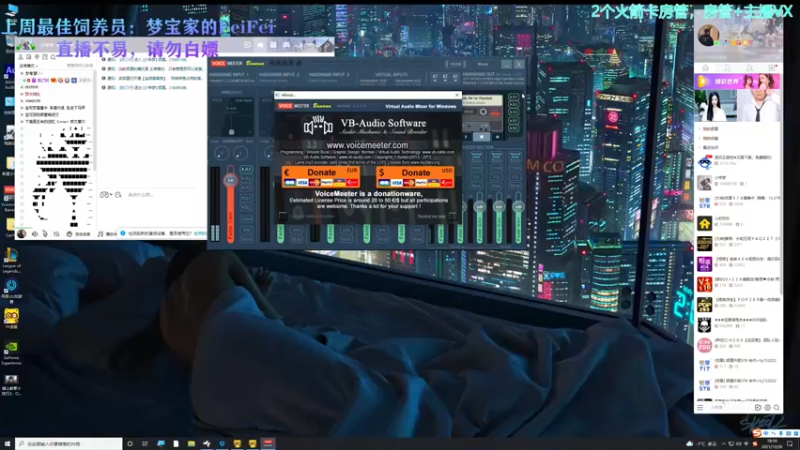Screen dimensions: 800x450
Task: Open the channel with yellow house icon
Action: (705, 223)
